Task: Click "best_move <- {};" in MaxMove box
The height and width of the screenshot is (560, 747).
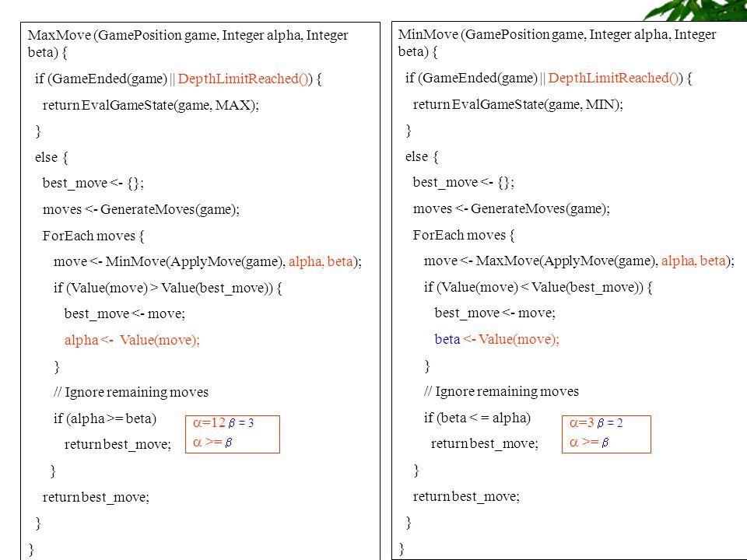Action: (93, 183)
